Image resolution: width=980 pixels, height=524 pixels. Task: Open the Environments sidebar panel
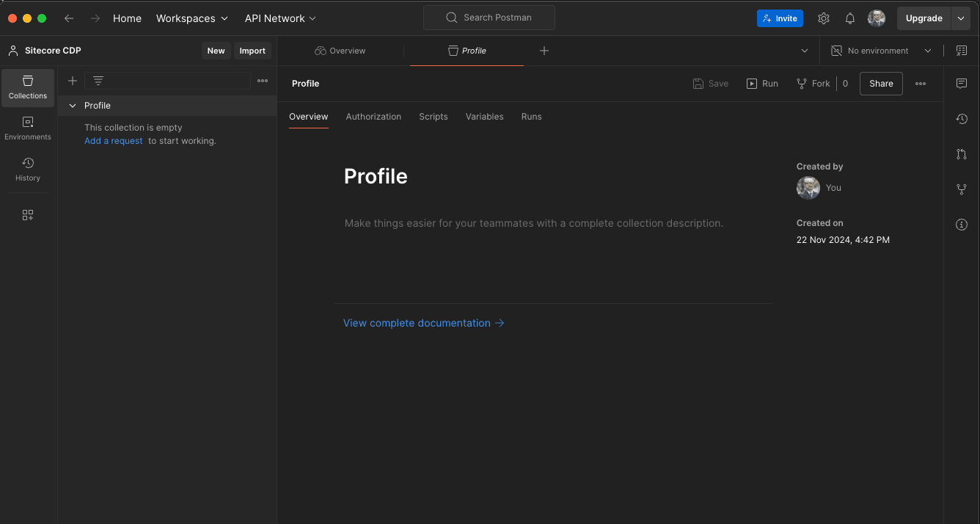pyautogui.click(x=28, y=128)
